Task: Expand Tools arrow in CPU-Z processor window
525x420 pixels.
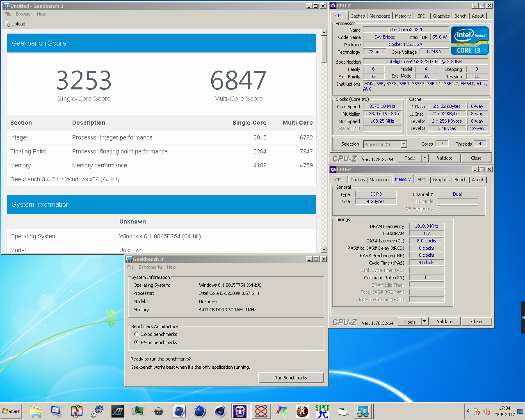Action: click(x=425, y=158)
